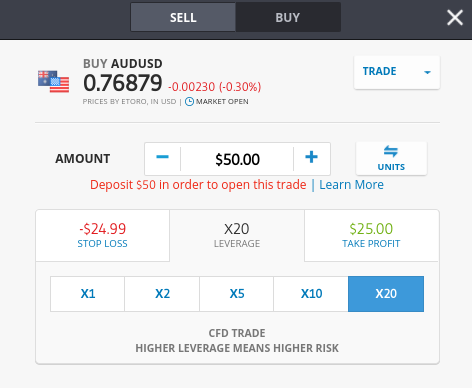Select X10 leverage option
The width and height of the screenshot is (472, 388).
(311, 294)
